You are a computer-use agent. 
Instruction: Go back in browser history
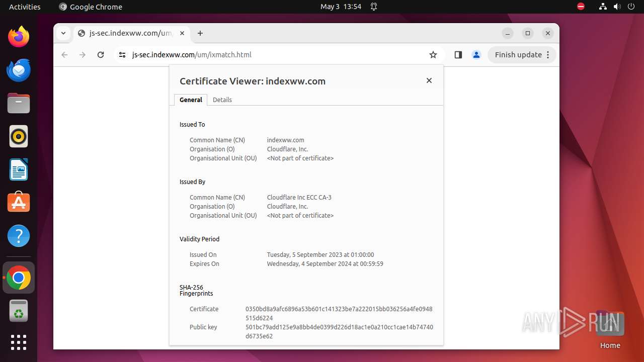coord(64,55)
